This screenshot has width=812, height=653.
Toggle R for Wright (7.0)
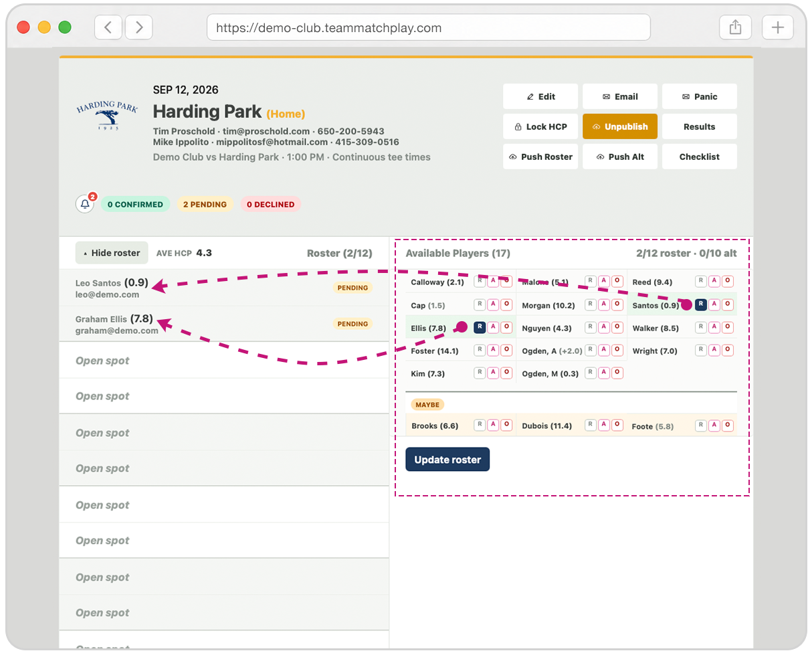[701, 350]
